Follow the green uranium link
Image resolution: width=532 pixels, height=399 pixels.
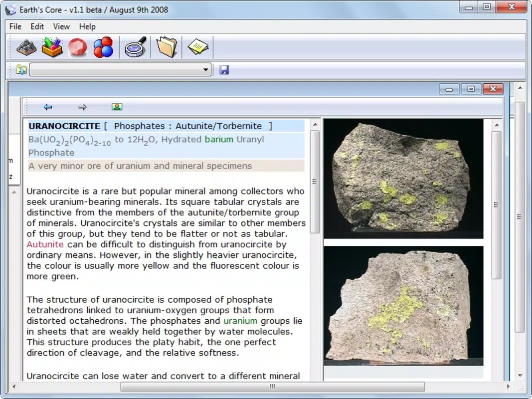coord(240,321)
